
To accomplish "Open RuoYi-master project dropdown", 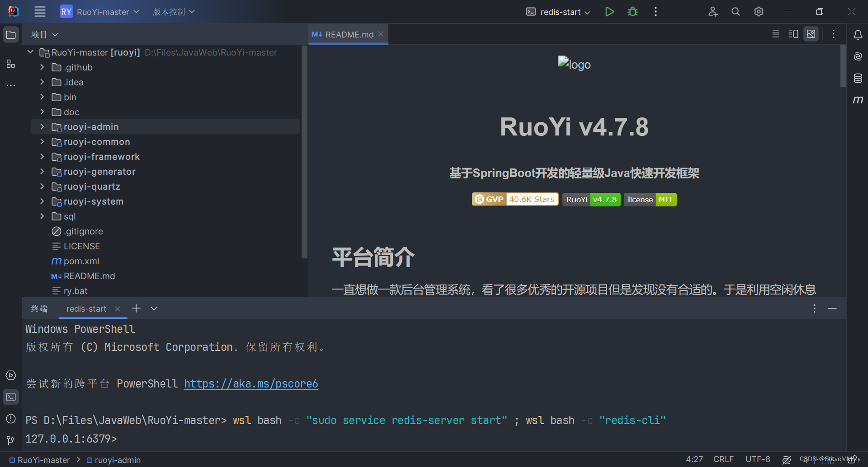I will [99, 12].
